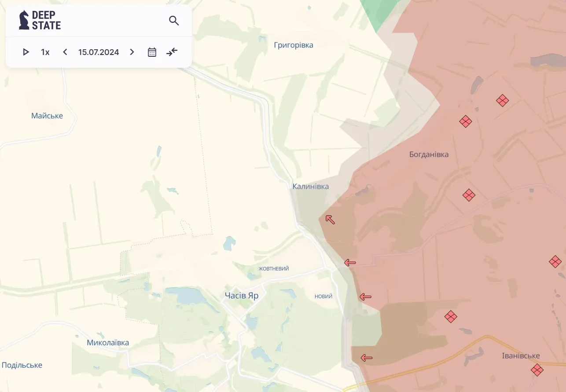Advance to the next date

[x=132, y=52]
